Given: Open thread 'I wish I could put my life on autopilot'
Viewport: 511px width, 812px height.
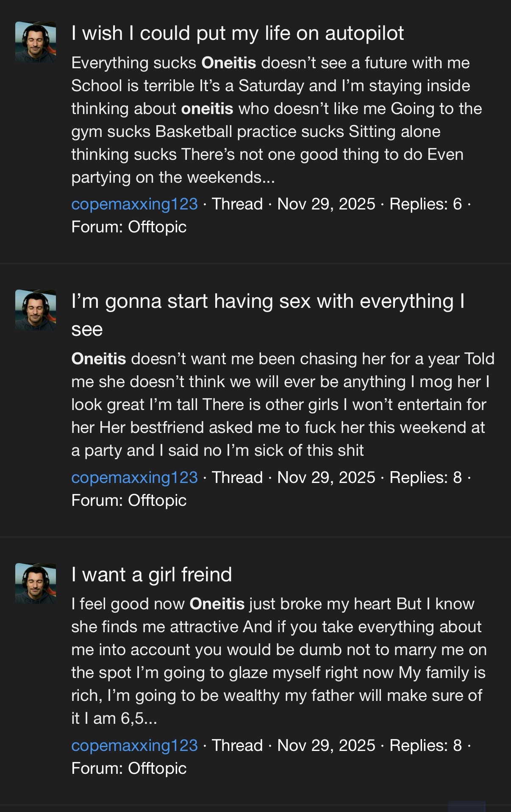Looking at the screenshot, I should [237, 33].
